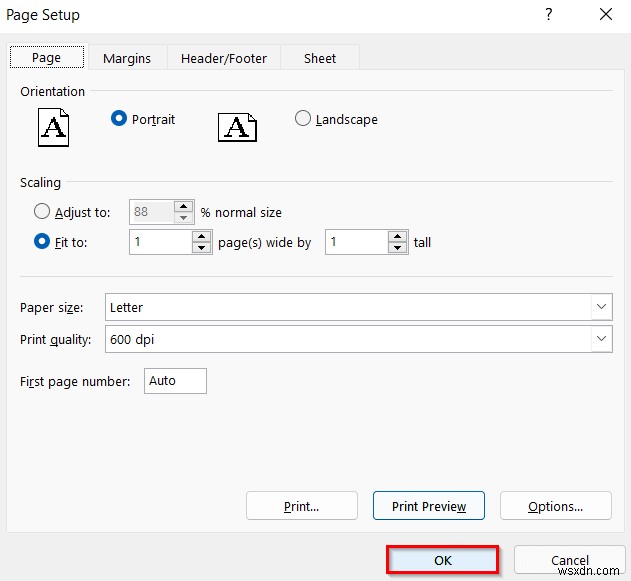Open the Paper size dropdown
This screenshot has height=581, width=631.
coord(601,307)
